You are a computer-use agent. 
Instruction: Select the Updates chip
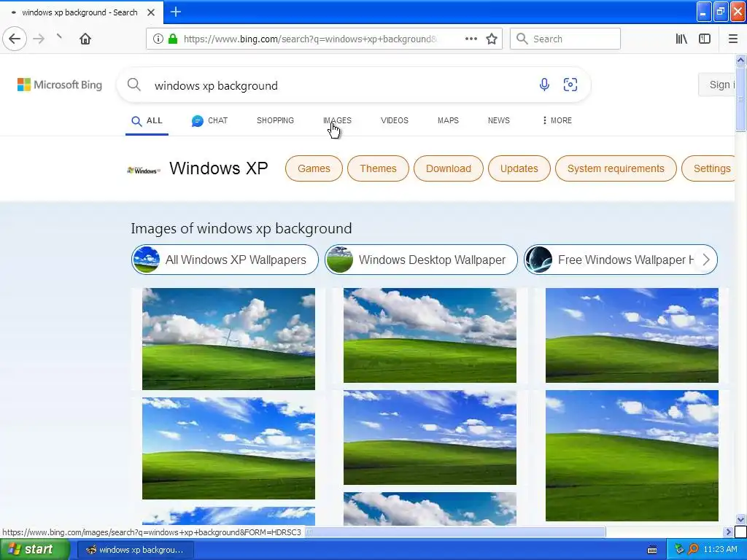click(519, 168)
